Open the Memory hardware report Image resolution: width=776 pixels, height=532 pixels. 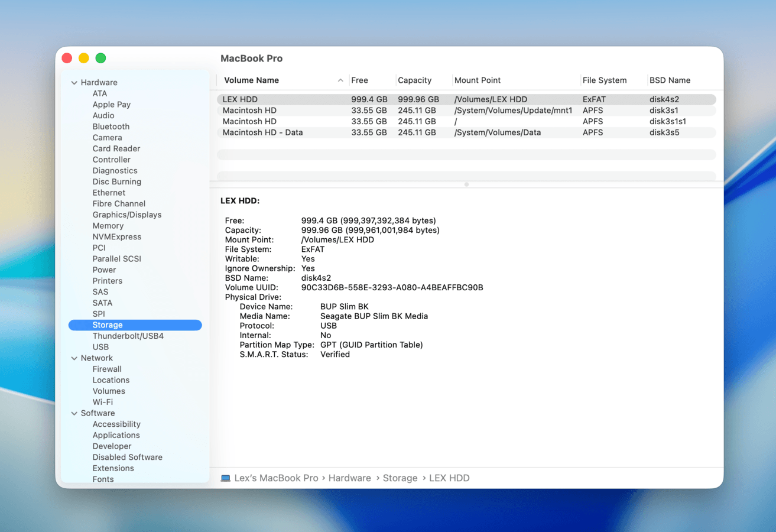pyautogui.click(x=108, y=225)
